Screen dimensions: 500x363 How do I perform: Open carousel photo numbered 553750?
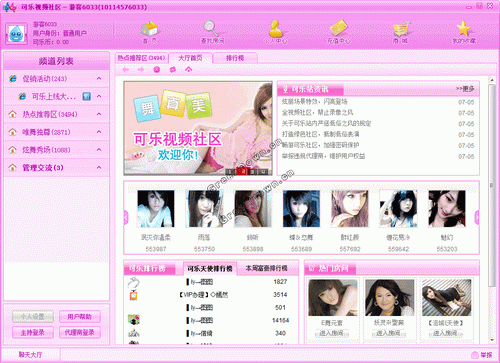(x=204, y=209)
